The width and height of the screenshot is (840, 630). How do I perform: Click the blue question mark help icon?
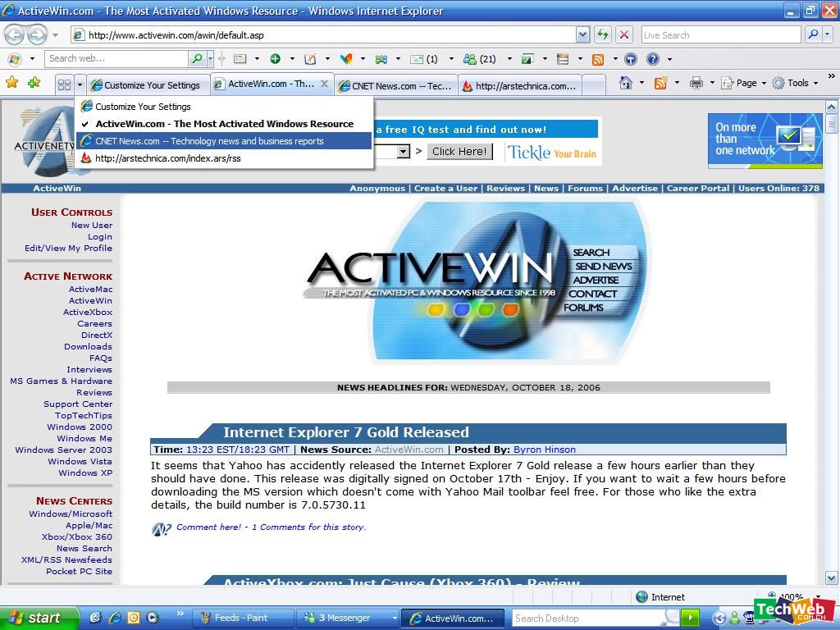[x=652, y=59]
